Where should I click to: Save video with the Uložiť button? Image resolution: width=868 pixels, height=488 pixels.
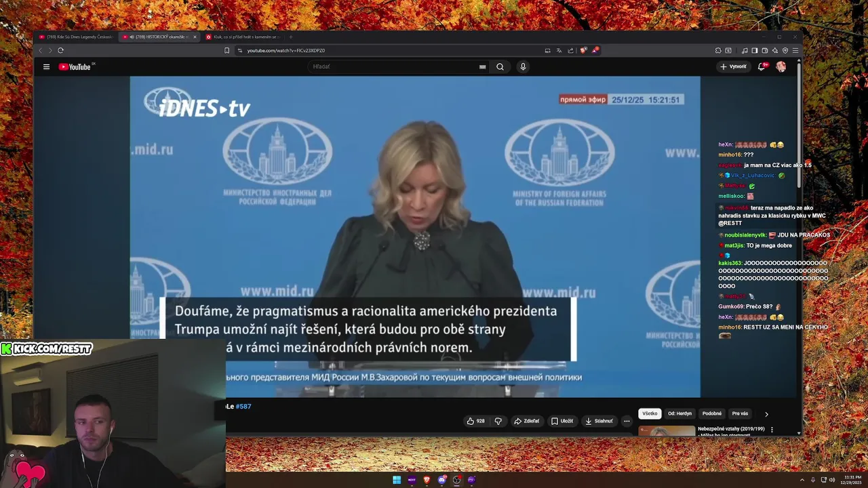tap(562, 421)
